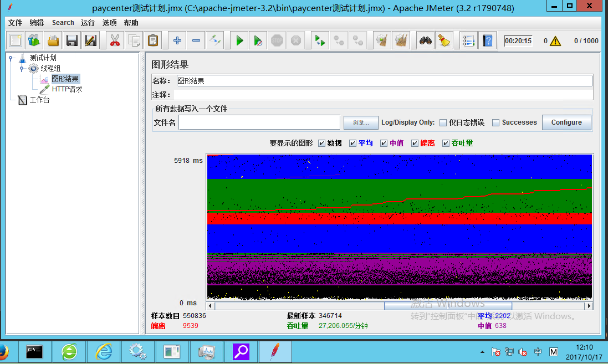Click the graph scrollbar left arrow

pos(210,305)
